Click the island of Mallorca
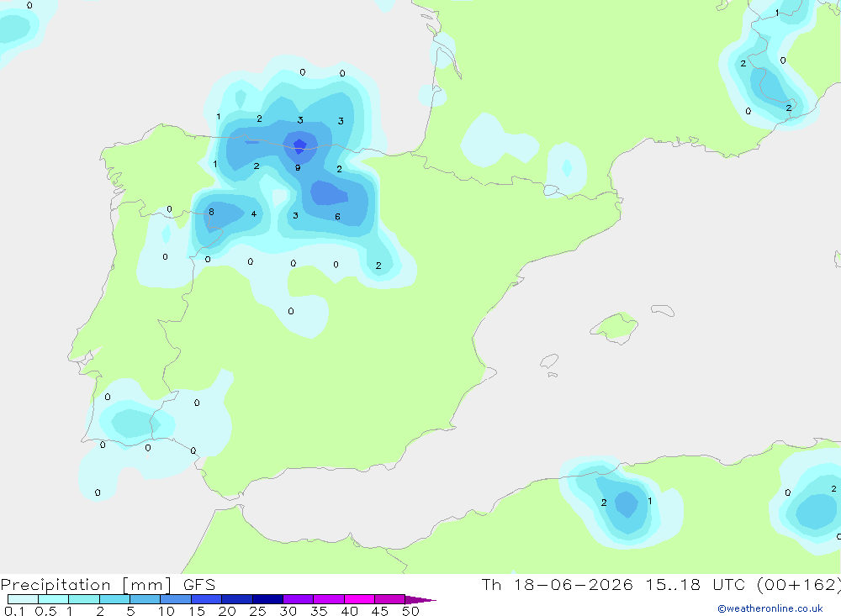This screenshot has width=841, height=616. click(615, 327)
